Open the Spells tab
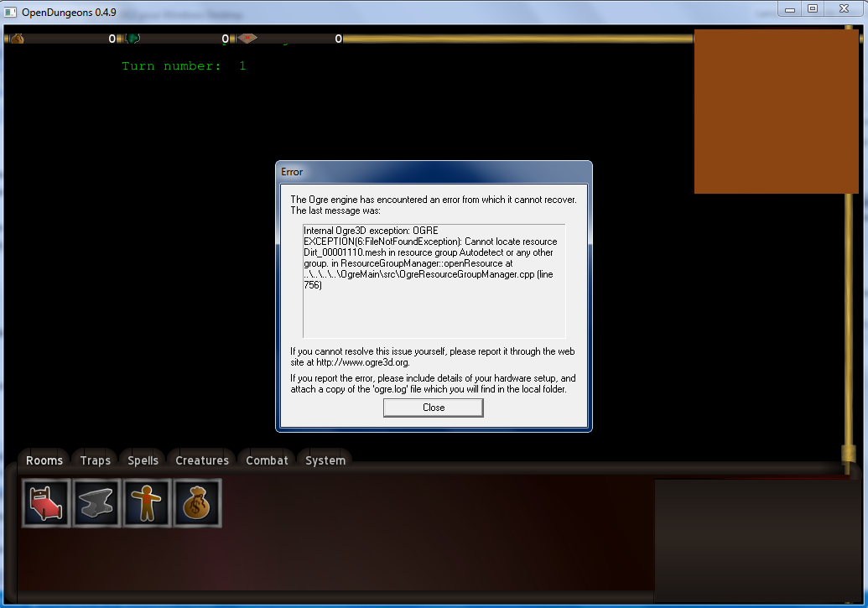The height and width of the screenshot is (608, 868). coord(143,460)
